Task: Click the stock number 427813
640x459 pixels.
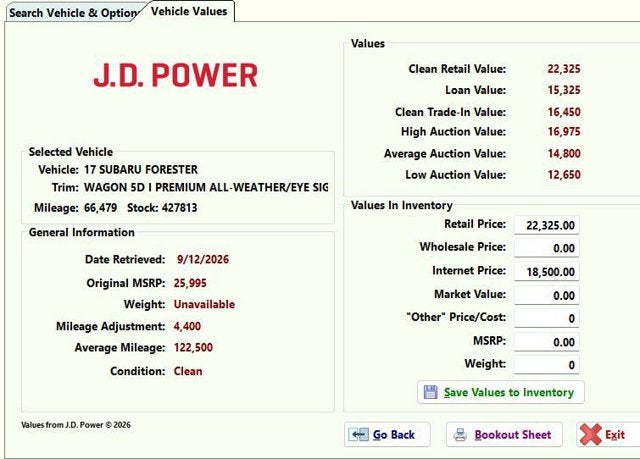Action: pos(179,208)
